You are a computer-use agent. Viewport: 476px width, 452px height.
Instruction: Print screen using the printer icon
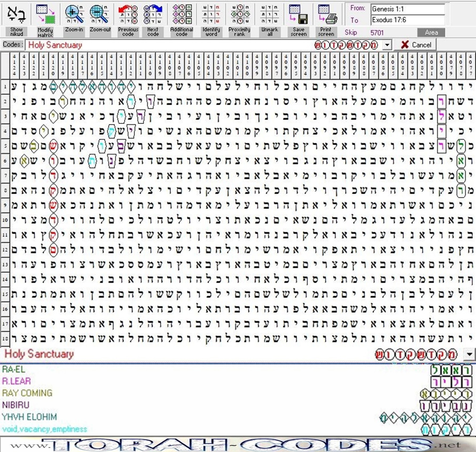[328, 14]
